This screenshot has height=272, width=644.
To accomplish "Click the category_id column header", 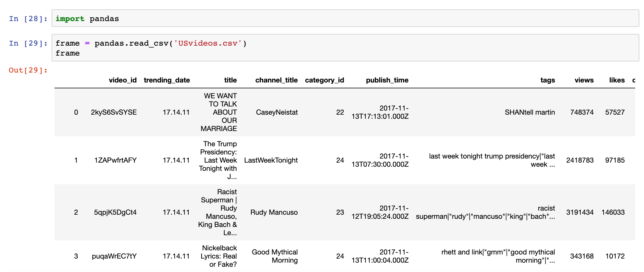I will tap(324, 80).
